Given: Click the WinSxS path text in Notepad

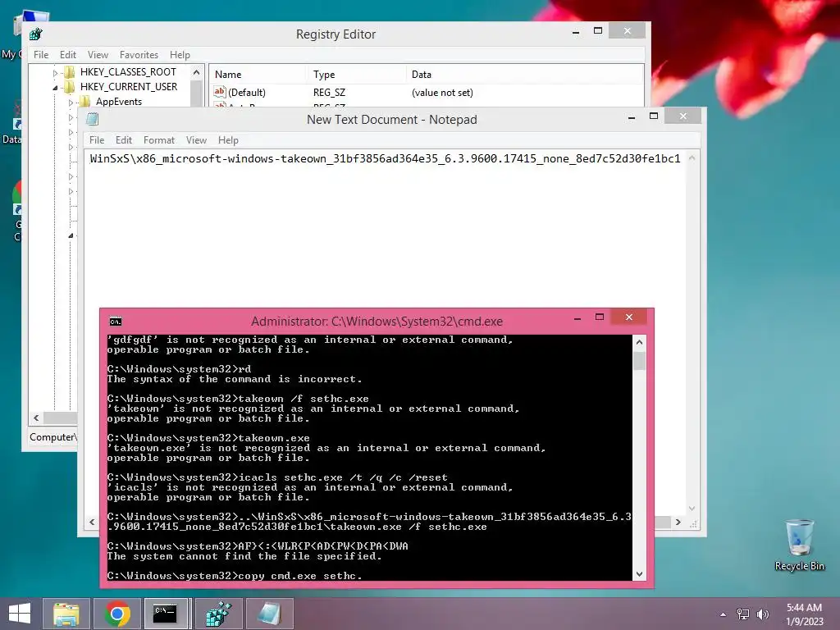Looking at the screenshot, I should (386, 158).
